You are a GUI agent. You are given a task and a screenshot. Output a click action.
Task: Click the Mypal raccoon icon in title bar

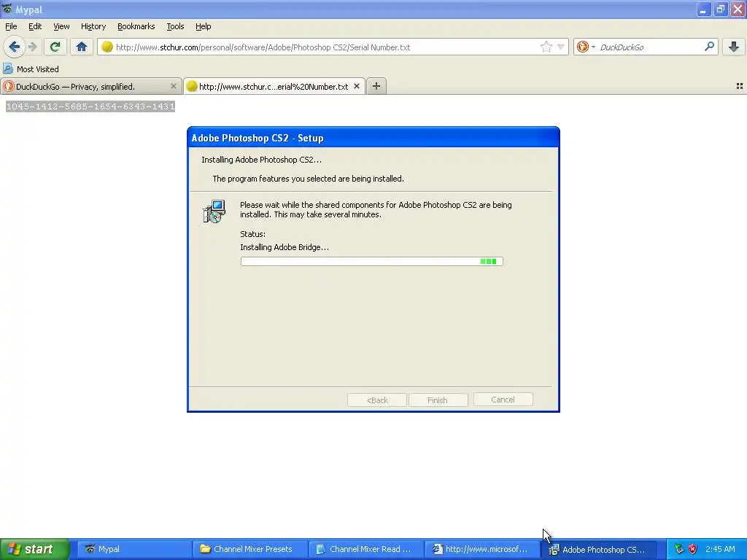coord(7,9)
